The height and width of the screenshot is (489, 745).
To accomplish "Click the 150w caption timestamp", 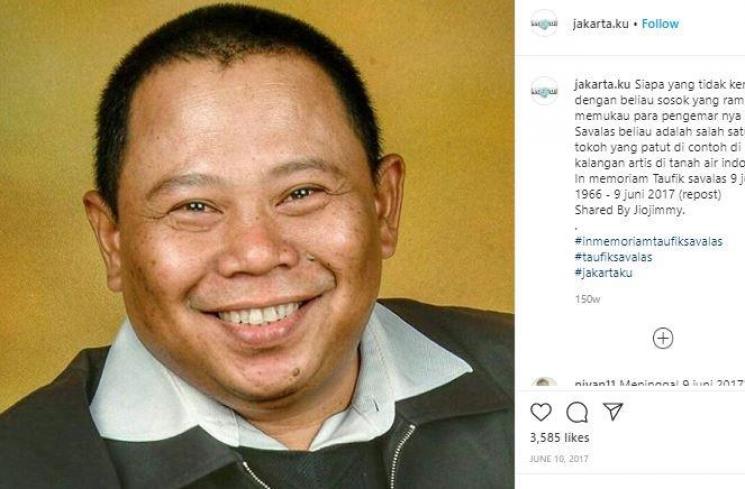I will tap(587, 299).
